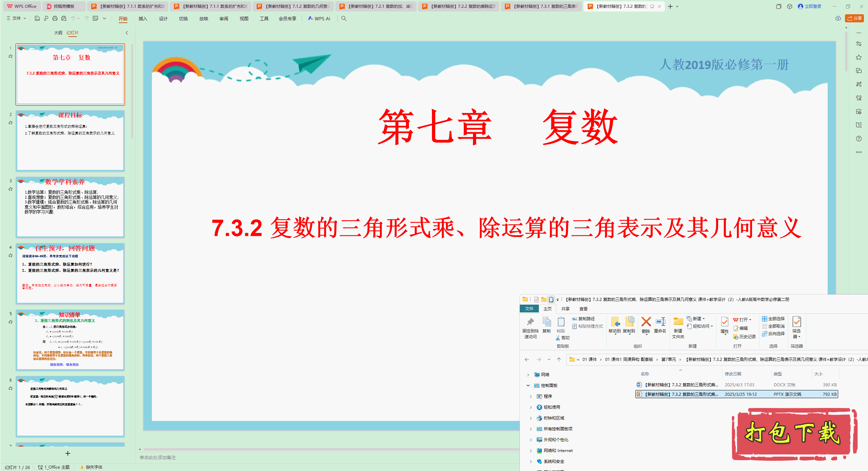Viewport: 868px width, 471px height.
Task: Toggle the favorite star beside slide 5
Action: [x=11, y=321]
